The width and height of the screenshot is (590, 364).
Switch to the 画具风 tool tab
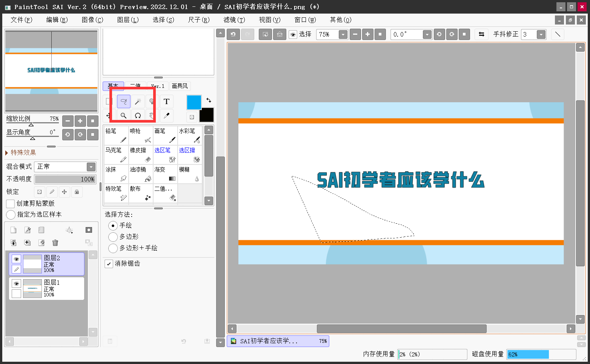point(180,86)
